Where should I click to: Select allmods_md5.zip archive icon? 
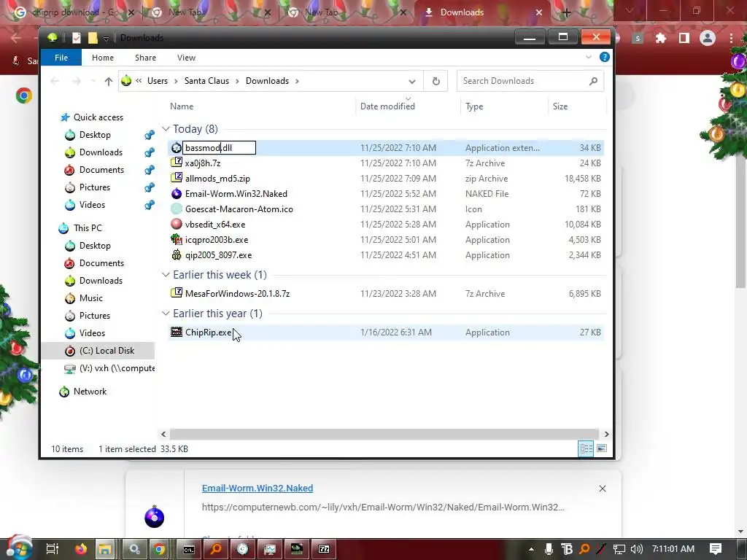(177, 178)
